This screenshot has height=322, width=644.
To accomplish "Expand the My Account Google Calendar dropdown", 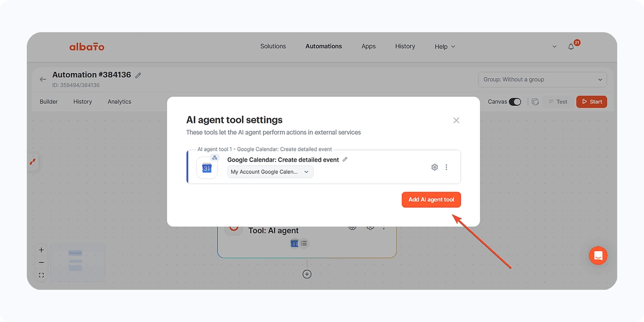I will coord(270,172).
